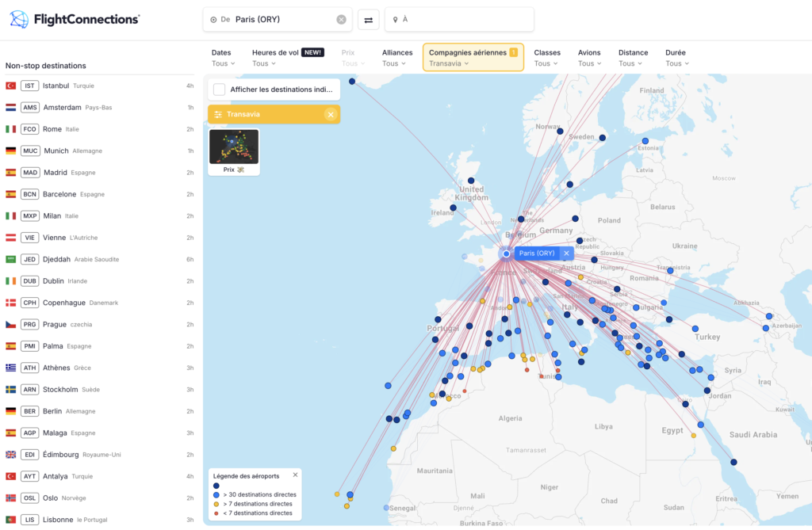Image resolution: width=812 pixels, height=530 pixels.
Task: Click the Italy flag beside Rome
Action: tap(11, 129)
